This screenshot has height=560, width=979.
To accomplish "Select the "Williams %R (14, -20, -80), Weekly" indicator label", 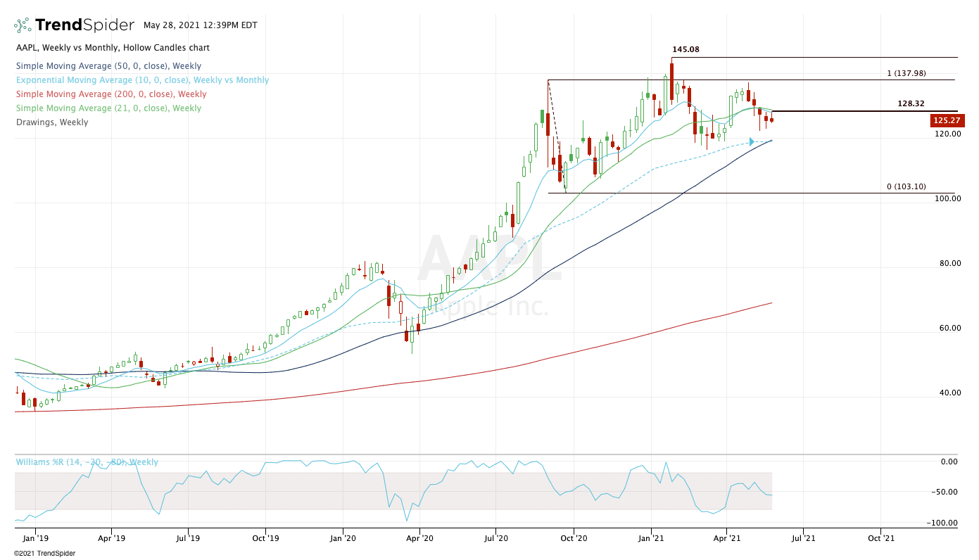I will tap(87, 462).
